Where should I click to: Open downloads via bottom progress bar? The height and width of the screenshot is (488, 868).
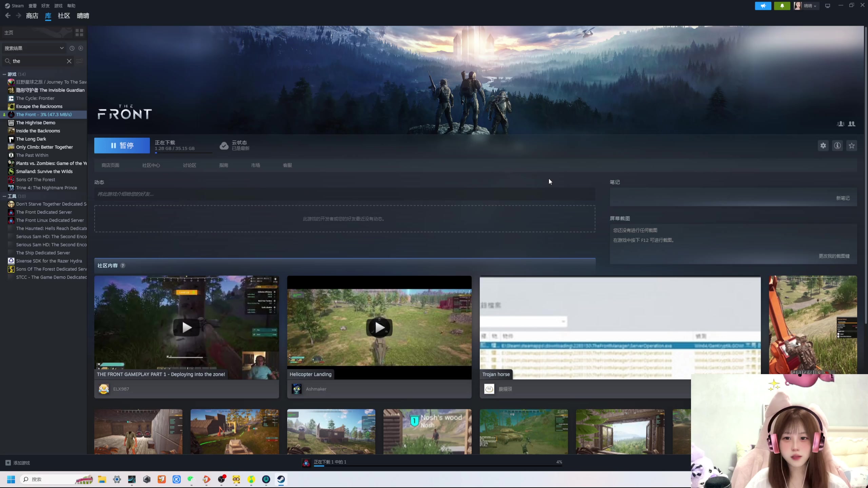[x=437, y=466]
